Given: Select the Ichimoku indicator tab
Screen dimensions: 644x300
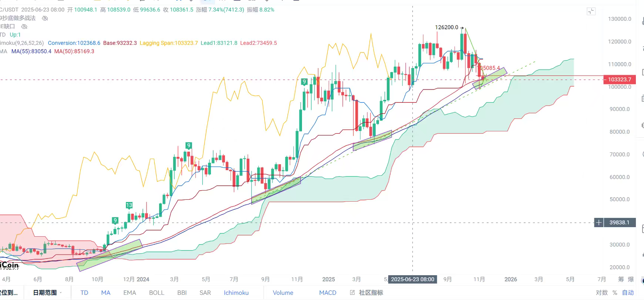Looking at the screenshot, I should pos(236,293).
